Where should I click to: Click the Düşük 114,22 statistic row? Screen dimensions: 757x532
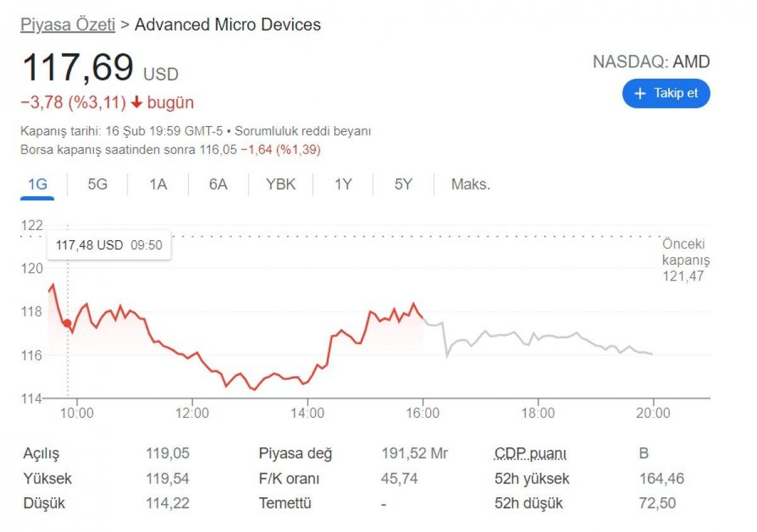[x=95, y=504]
